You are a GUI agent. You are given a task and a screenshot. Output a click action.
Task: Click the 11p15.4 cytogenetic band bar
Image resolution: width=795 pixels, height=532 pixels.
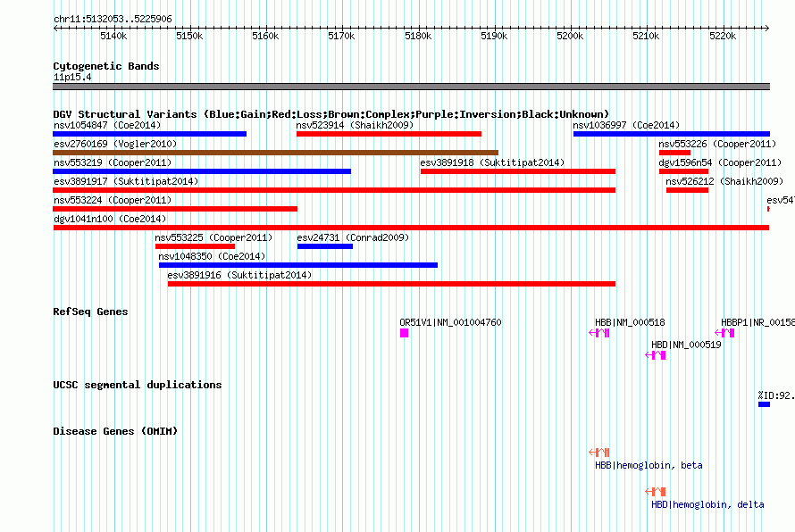point(411,87)
